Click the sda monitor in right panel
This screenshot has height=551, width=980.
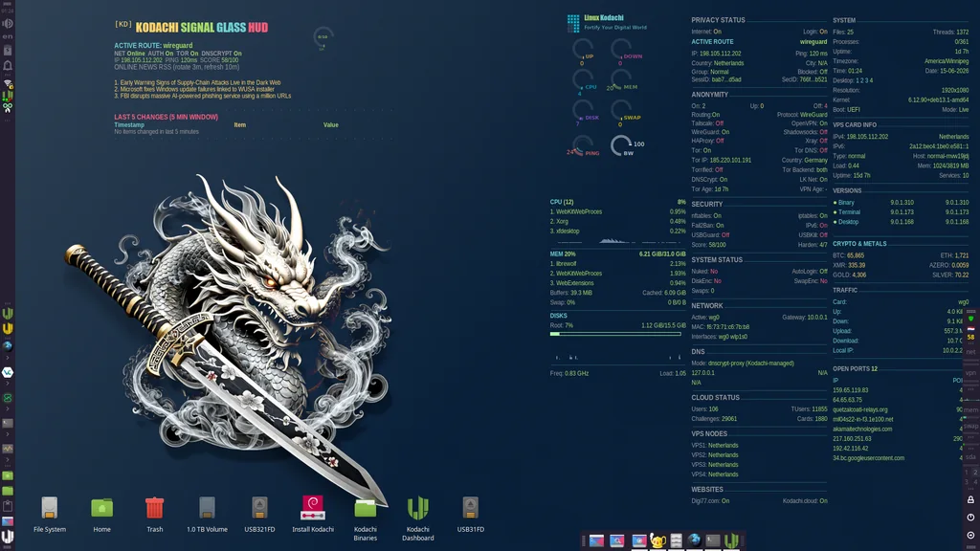970,456
